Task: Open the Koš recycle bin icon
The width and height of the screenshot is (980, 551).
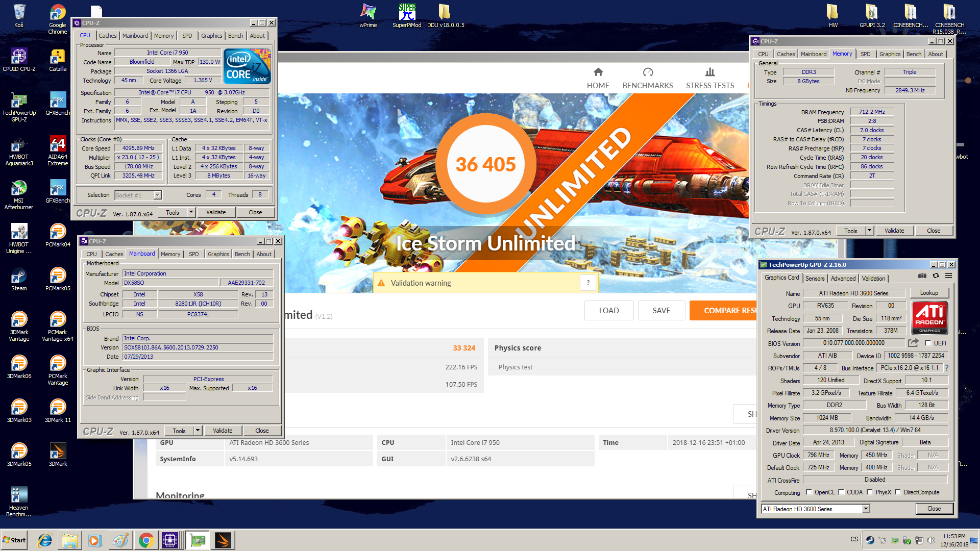Action: tap(19, 15)
